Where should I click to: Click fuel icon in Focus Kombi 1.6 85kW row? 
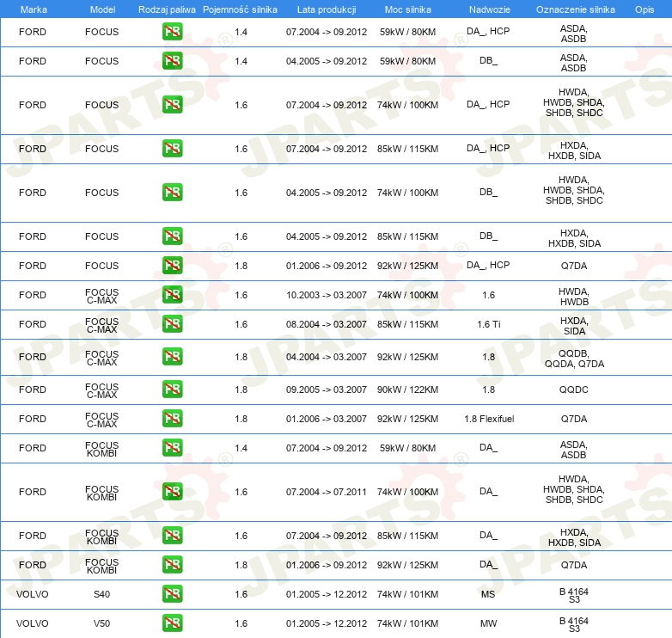(x=172, y=536)
